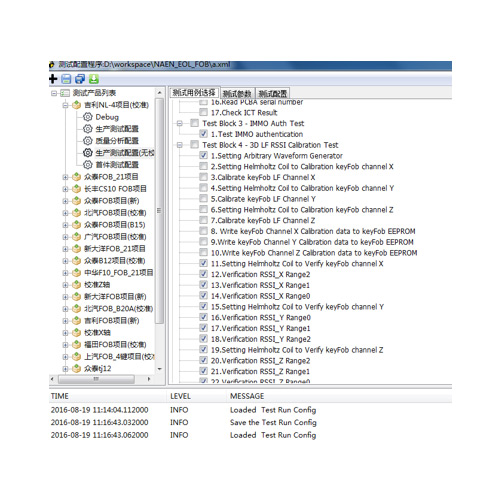The width and height of the screenshot is (500, 500).
Task: Click the 长丰CS10 FOB项目 package icon
Action: click(77, 189)
